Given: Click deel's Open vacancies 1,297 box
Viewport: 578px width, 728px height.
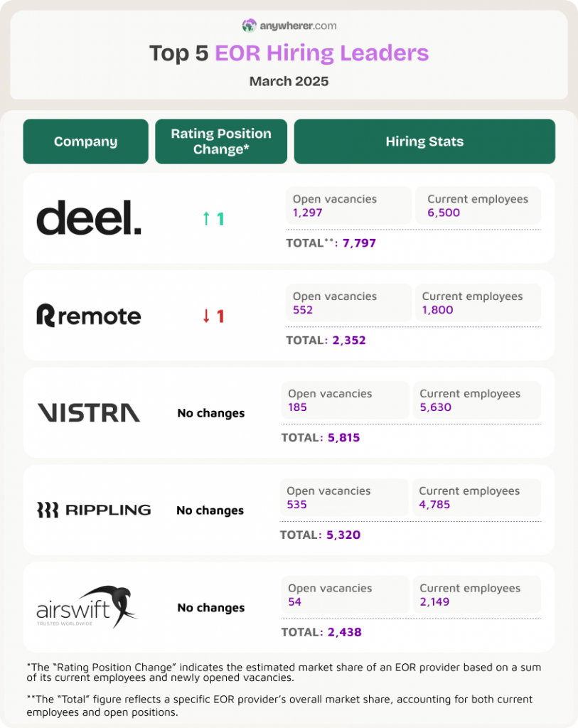Looking at the screenshot, I should (348, 205).
